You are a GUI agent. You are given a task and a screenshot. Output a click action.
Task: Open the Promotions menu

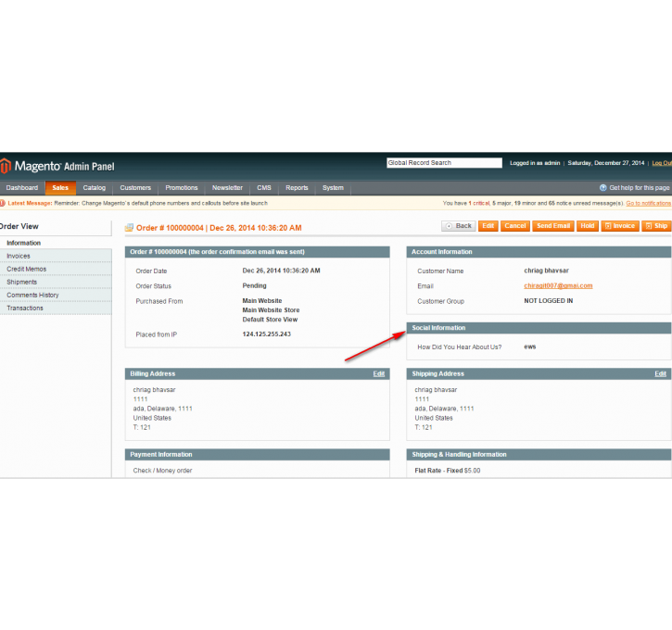182,187
